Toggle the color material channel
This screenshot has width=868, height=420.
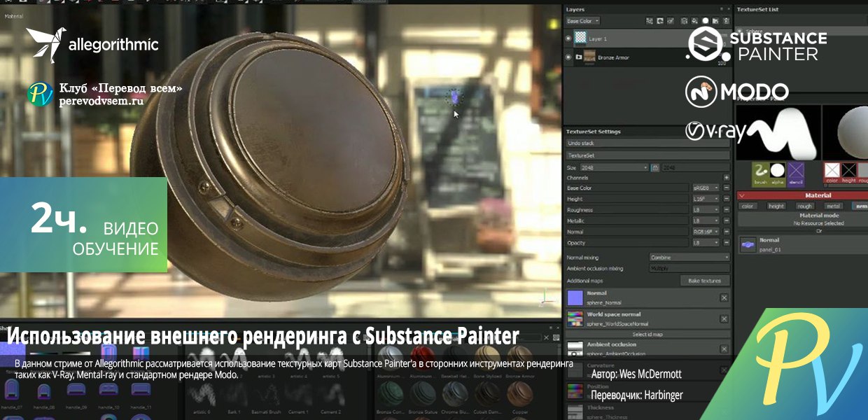coord(748,206)
